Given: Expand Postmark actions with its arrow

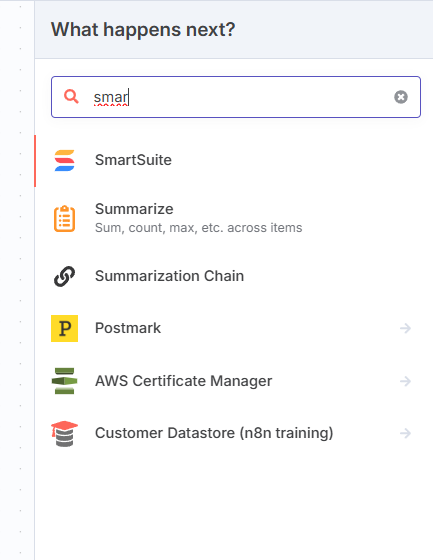Looking at the screenshot, I should point(405,328).
